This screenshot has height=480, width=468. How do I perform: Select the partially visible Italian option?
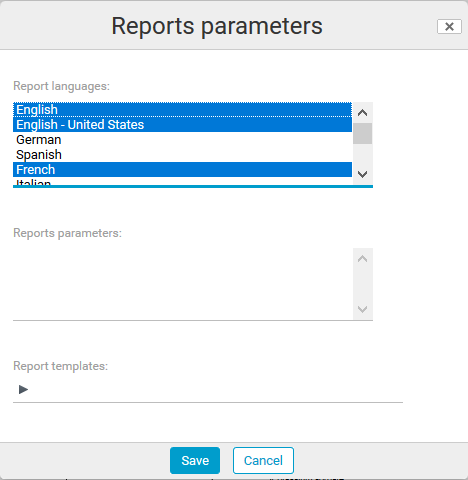(x=182, y=181)
